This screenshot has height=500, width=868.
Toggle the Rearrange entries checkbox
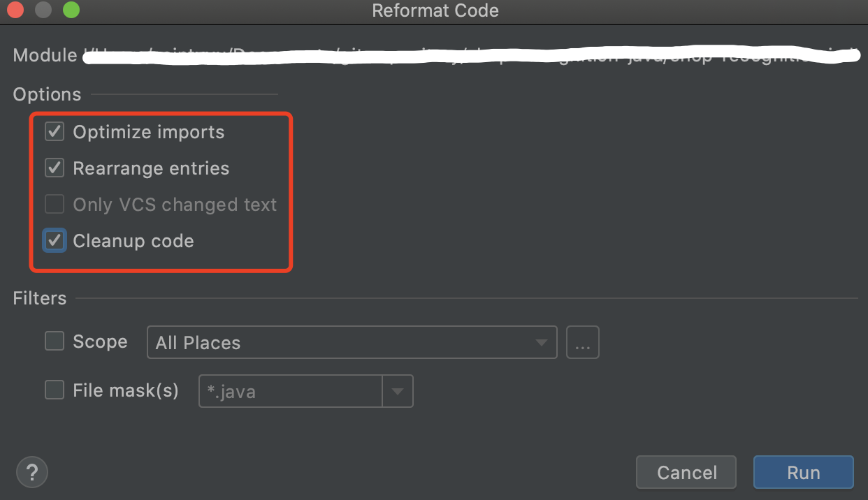pyautogui.click(x=55, y=168)
